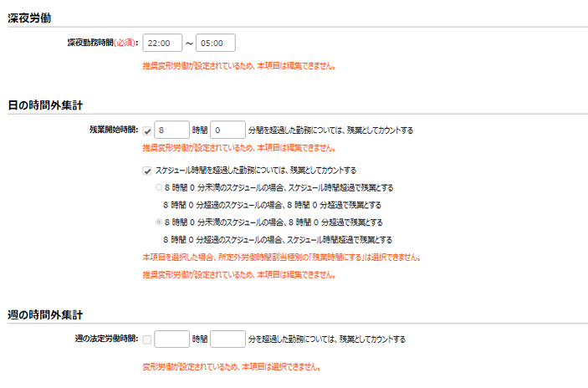The height and width of the screenshot is (388, 588).
Task: Click the 週の時間外集計 section heading
Action: 45,314
